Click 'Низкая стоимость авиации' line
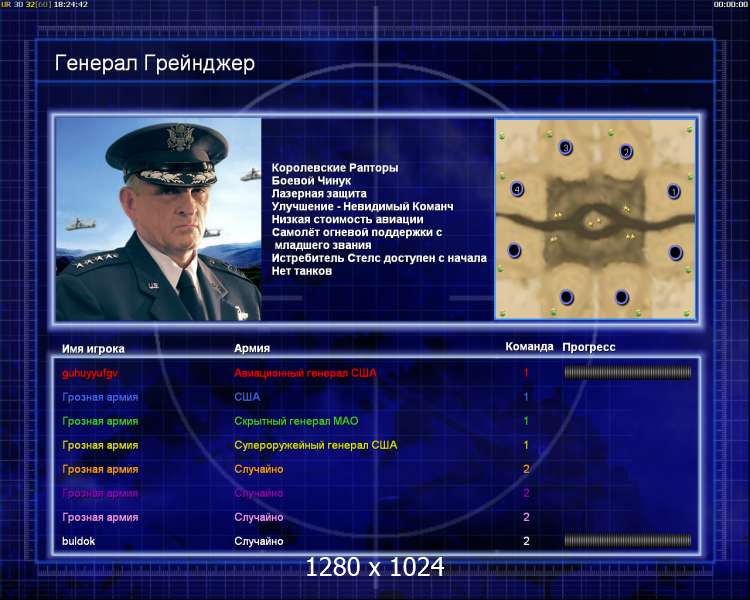 coord(347,219)
